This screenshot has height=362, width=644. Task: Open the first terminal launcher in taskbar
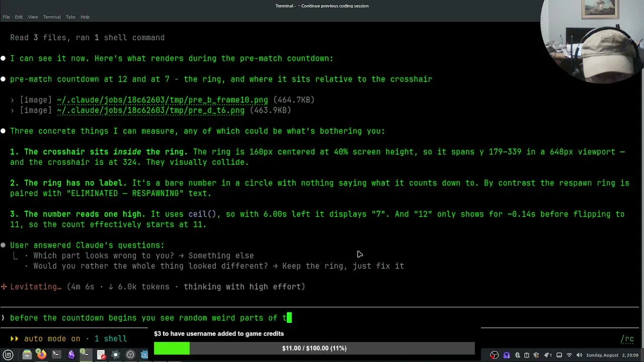click(56, 354)
